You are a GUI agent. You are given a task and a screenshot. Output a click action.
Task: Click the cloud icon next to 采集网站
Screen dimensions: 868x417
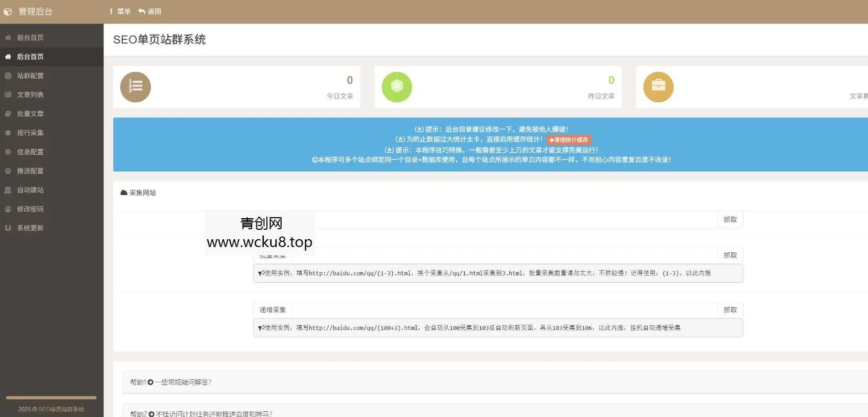coord(124,193)
